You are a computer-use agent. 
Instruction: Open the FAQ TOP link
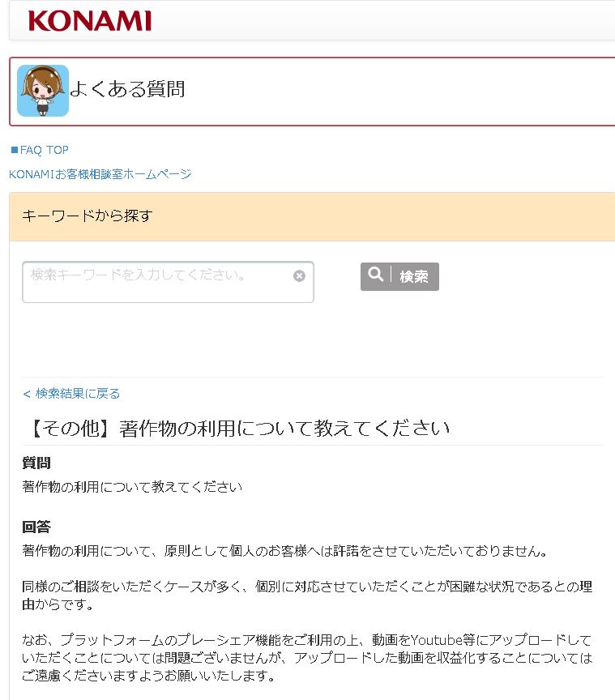(45, 150)
